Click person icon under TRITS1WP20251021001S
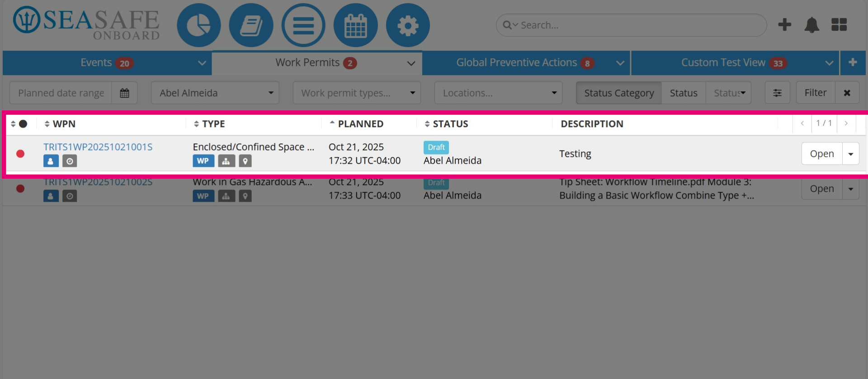Viewport: 868px width, 379px height. click(x=51, y=161)
